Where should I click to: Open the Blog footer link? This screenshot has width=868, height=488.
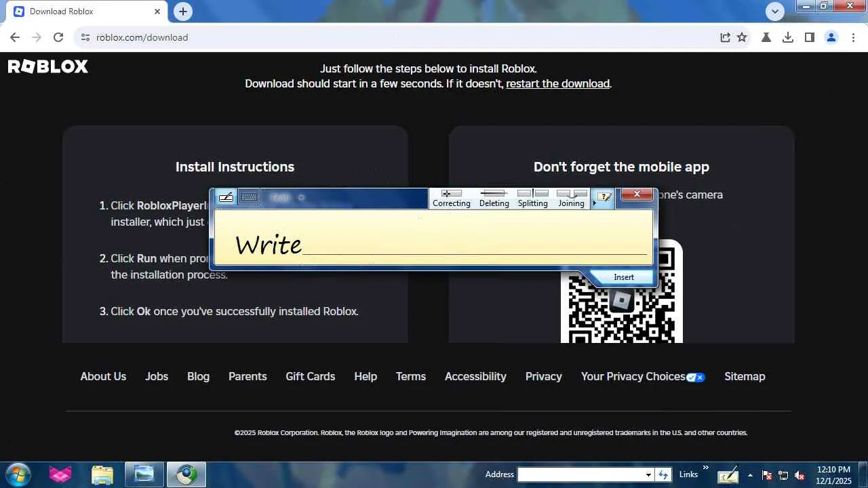tap(198, 377)
